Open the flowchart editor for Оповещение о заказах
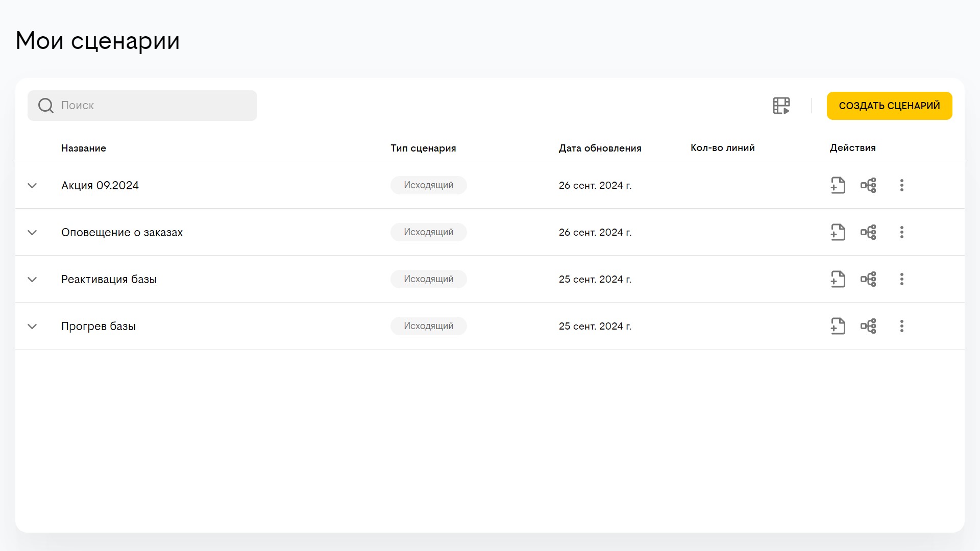The image size is (980, 551). [x=868, y=232]
